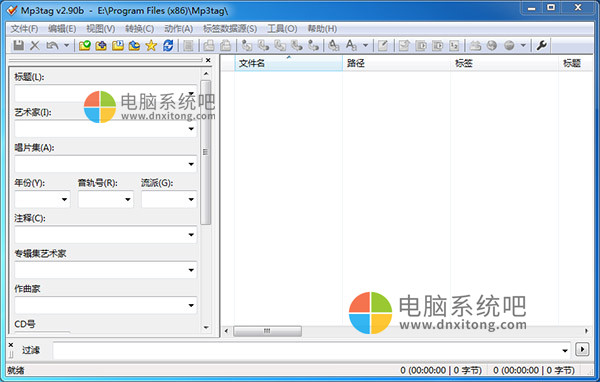Close the filter bar with X
This screenshot has height=382, width=600.
tap(11, 345)
